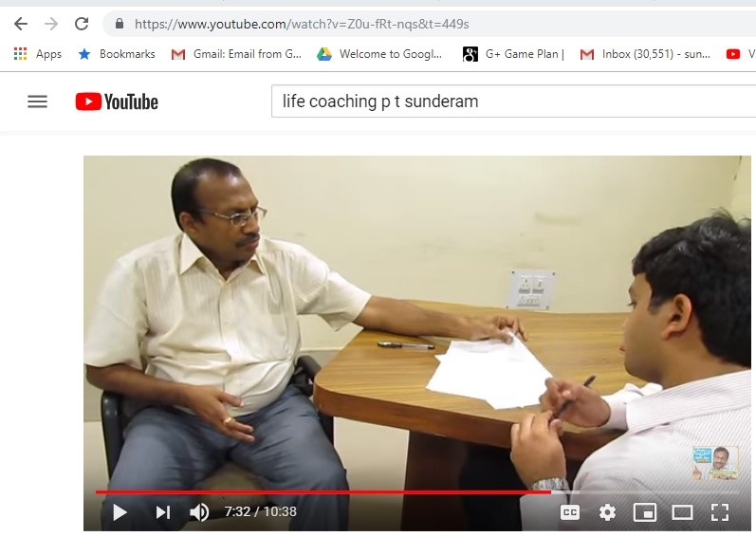756x555 pixels.
Task: Skip to the next video
Action: (x=163, y=512)
